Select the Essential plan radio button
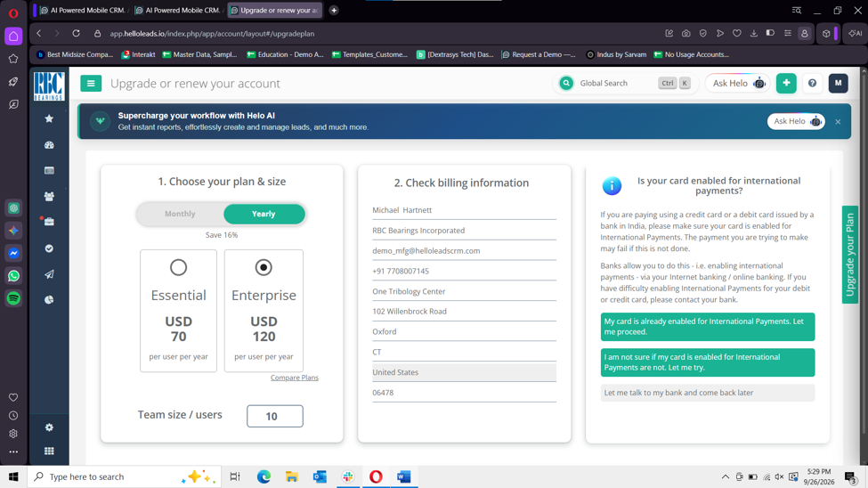This screenshot has width=868, height=488. [x=178, y=267]
